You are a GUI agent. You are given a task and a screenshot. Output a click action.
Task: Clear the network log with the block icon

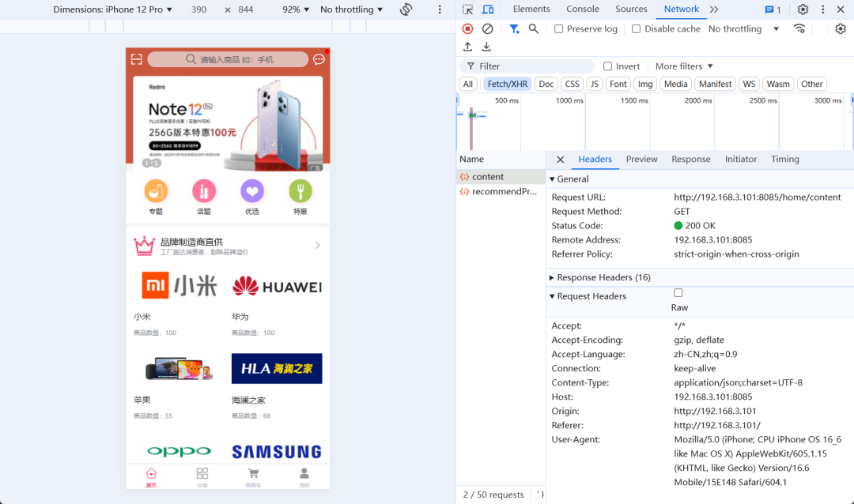pos(487,28)
